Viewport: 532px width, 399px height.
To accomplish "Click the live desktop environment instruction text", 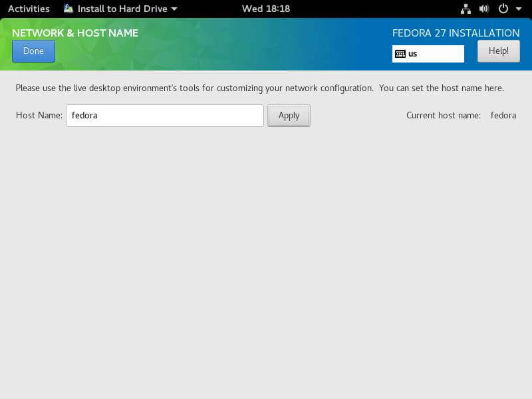I will point(259,88).
